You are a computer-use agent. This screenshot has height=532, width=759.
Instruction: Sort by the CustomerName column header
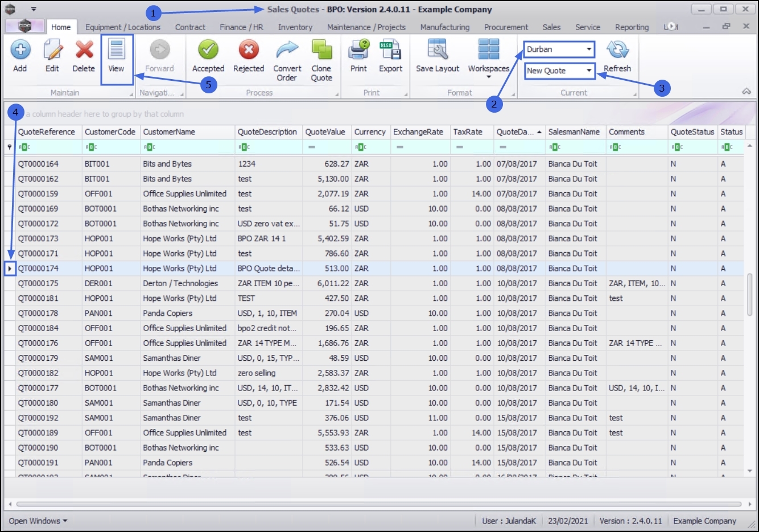click(188, 132)
